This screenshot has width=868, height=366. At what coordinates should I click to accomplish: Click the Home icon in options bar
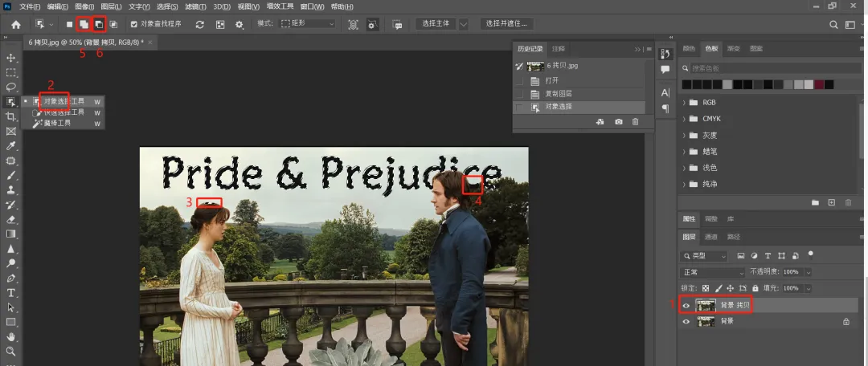click(16, 24)
